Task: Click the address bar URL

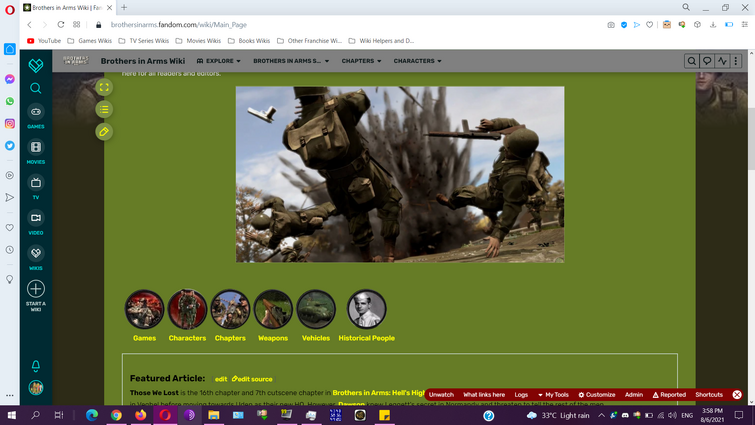Action: point(179,25)
